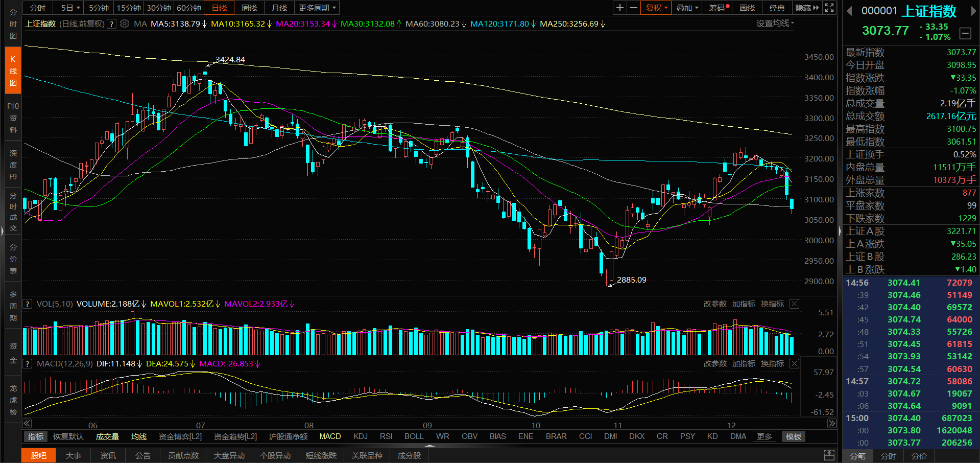Open K线图 sidebar view
Screen dimensions: 980x463
(x=13, y=71)
